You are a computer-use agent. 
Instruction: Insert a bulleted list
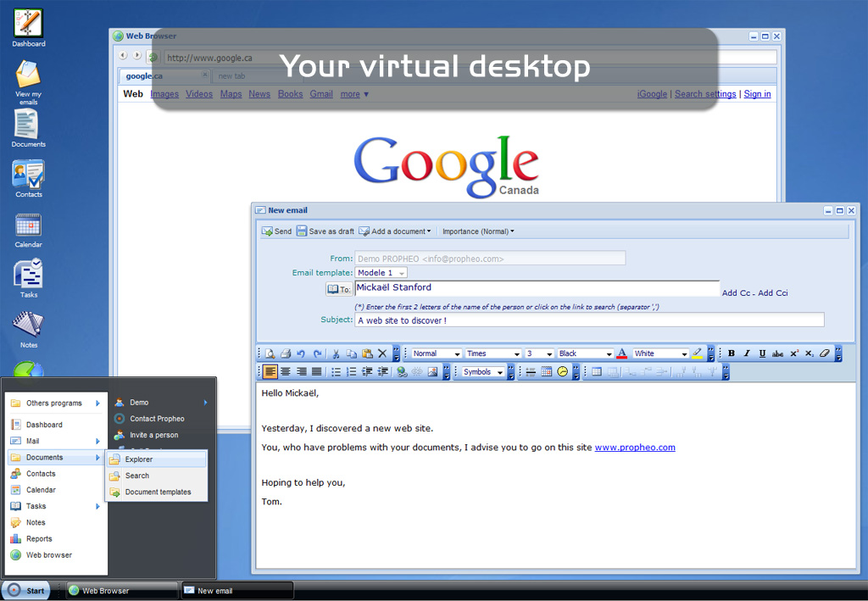pos(336,372)
